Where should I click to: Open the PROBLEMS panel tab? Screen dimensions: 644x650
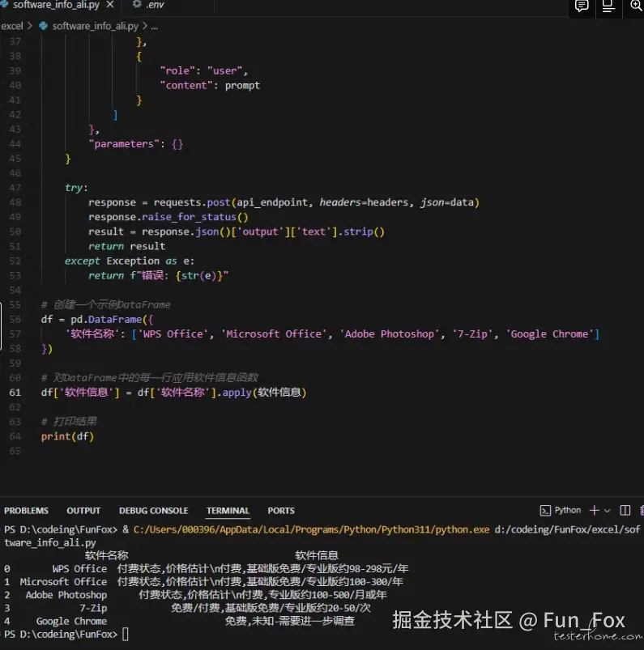[x=26, y=511]
